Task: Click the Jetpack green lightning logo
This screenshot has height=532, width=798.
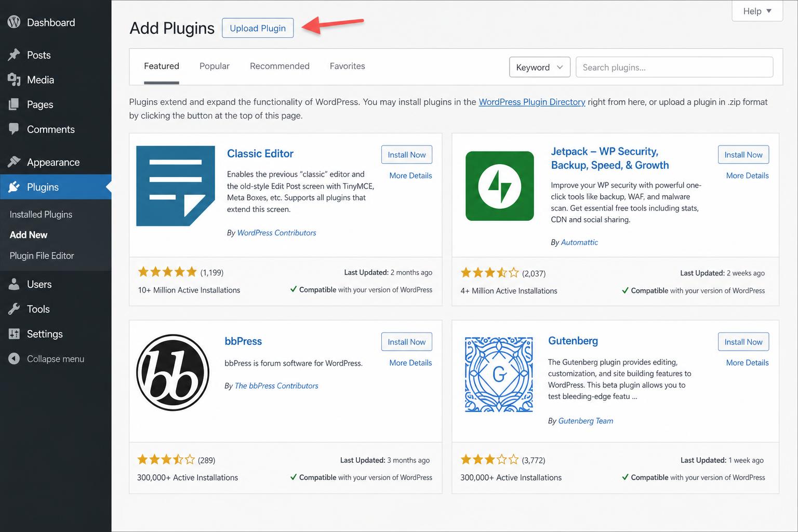Action: point(500,186)
